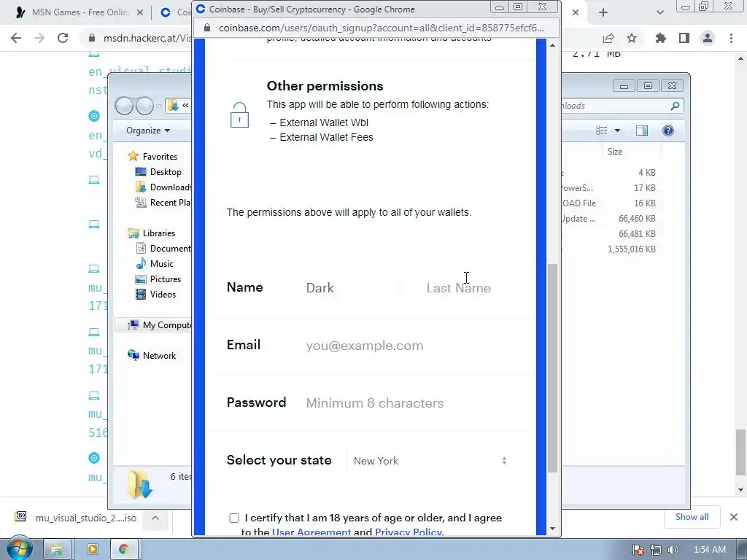Screen dimensions: 747x560
Task: Toggle the Explorer preview pane icon
Action: (642, 131)
